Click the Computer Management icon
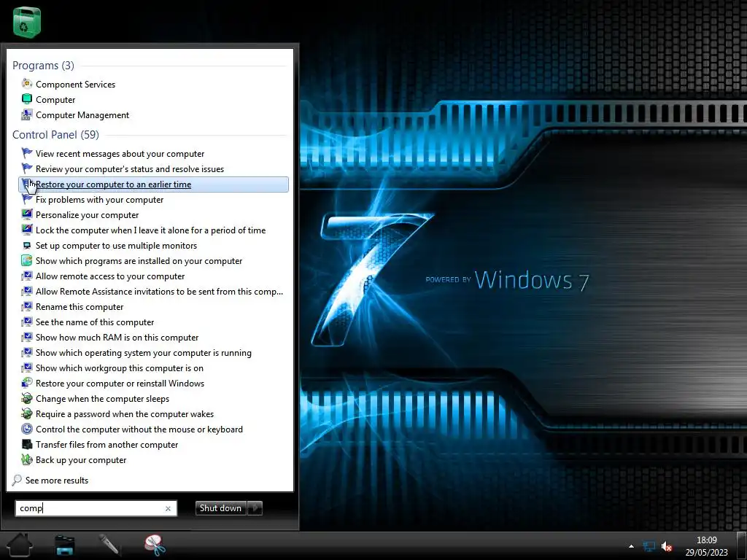This screenshot has height=560, width=747. tap(27, 114)
